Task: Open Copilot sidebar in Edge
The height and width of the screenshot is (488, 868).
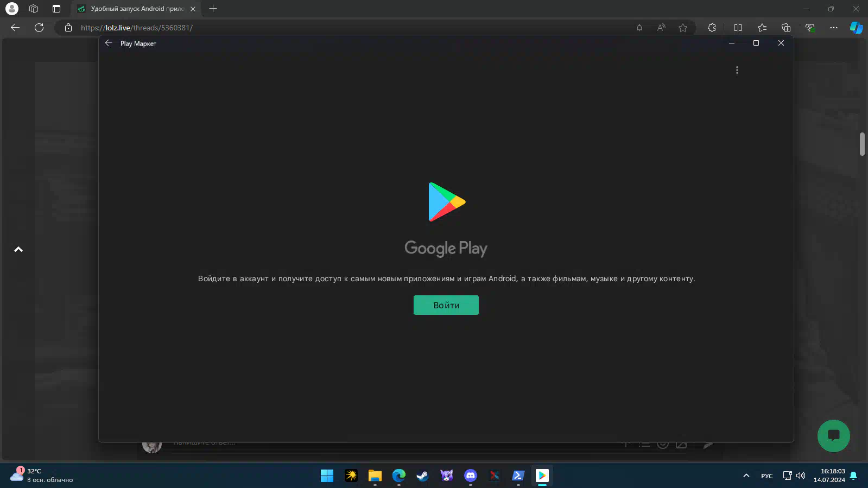Action: coord(856,28)
